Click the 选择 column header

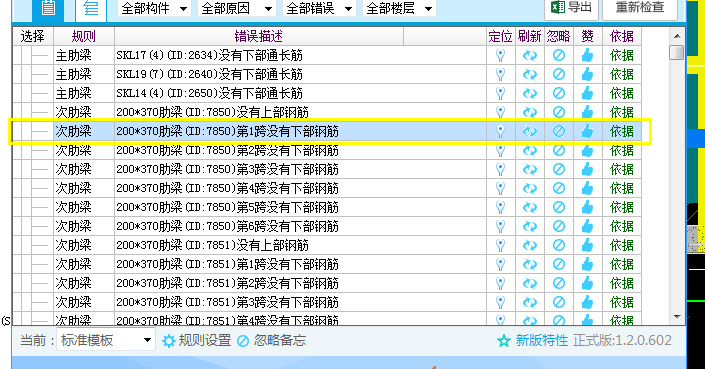point(33,36)
